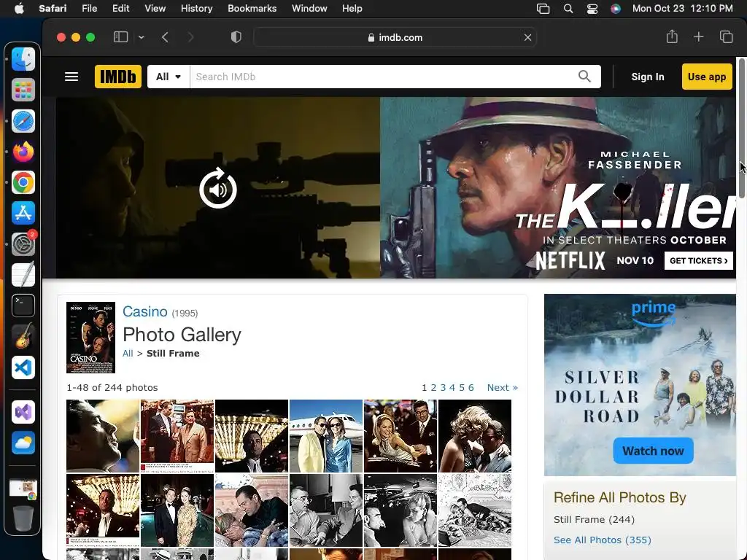Screen dimensions: 747x560
Task: Open Launchpad from the Dock
Action: pos(23,90)
